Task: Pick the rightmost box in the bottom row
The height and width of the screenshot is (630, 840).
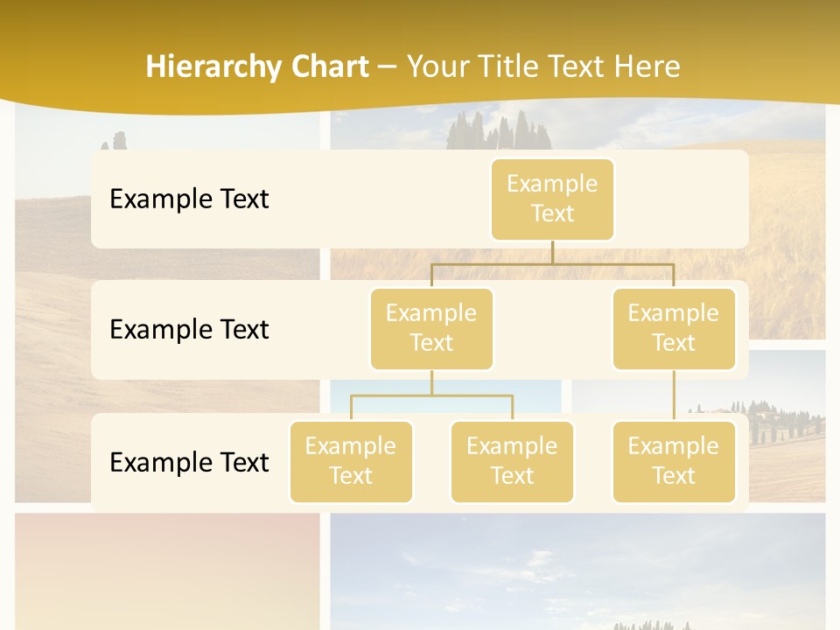Action: (x=674, y=461)
